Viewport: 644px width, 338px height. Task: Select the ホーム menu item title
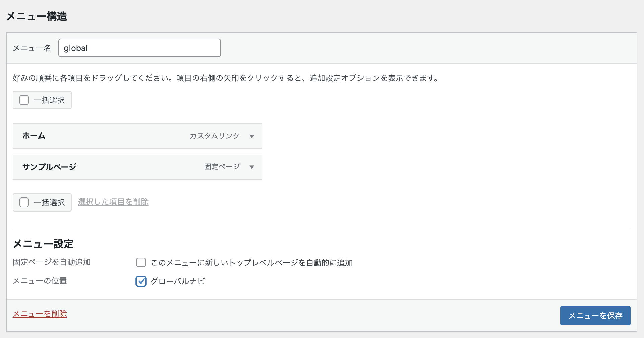(34, 136)
